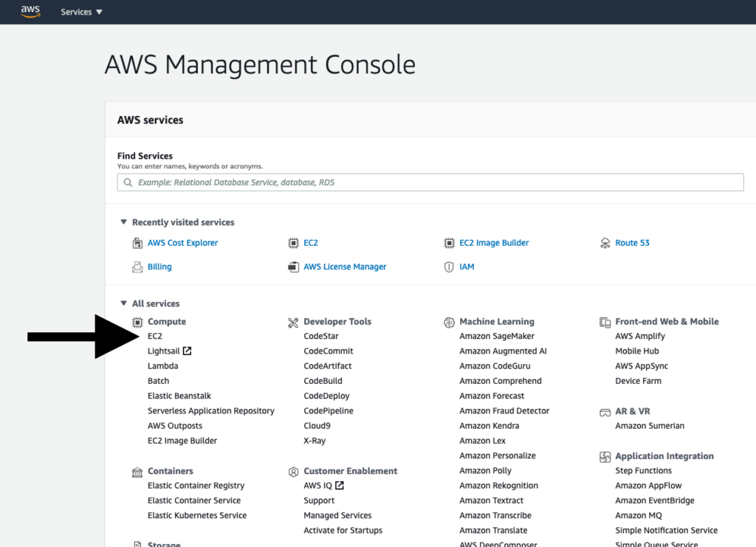Click Lightsail external link icon
Screen dimensions: 756x547
[187, 351]
